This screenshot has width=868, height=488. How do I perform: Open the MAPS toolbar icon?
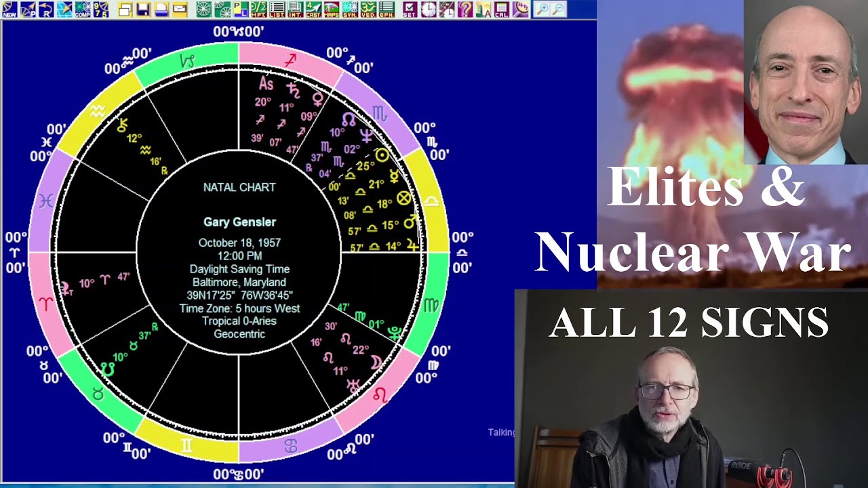pos(332,9)
